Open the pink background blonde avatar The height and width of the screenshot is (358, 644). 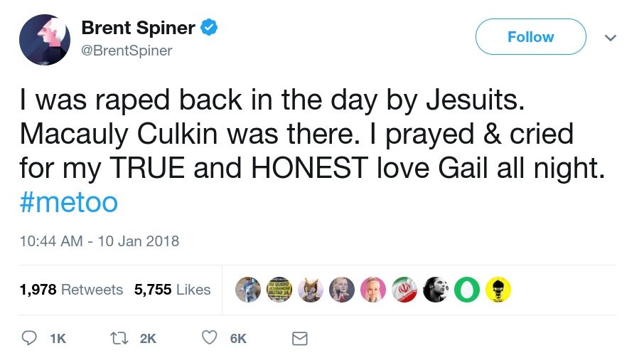(373, 290)
